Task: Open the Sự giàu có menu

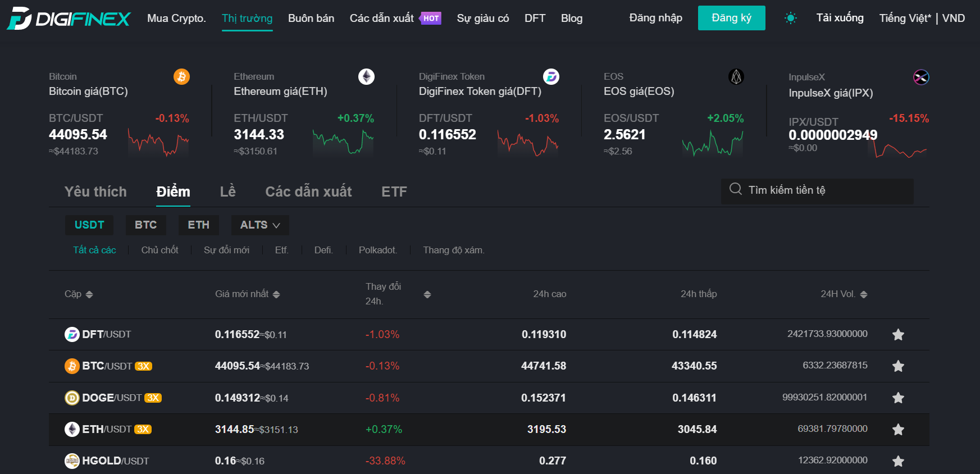Action: point(482,18)
